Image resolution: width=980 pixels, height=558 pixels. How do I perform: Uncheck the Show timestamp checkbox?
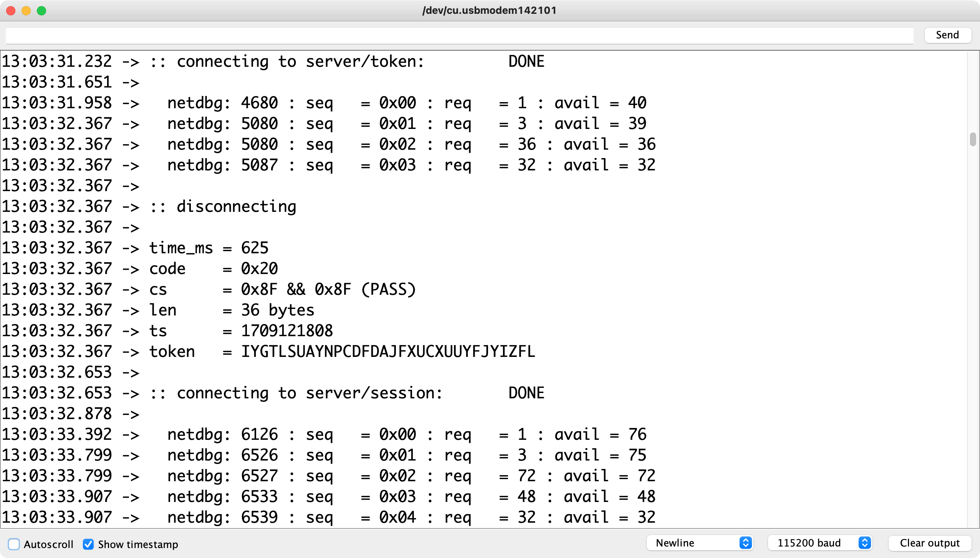pos(88,544)
